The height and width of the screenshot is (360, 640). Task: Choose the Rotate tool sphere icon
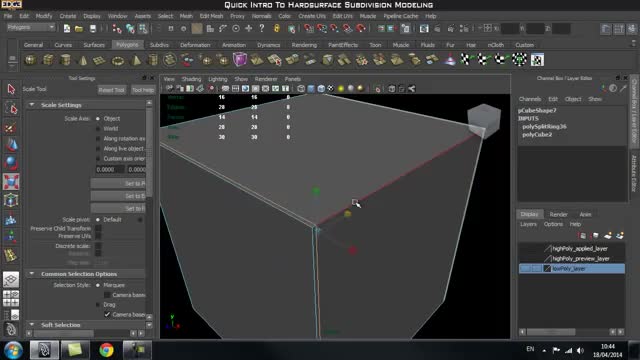(x=11, y=163)
